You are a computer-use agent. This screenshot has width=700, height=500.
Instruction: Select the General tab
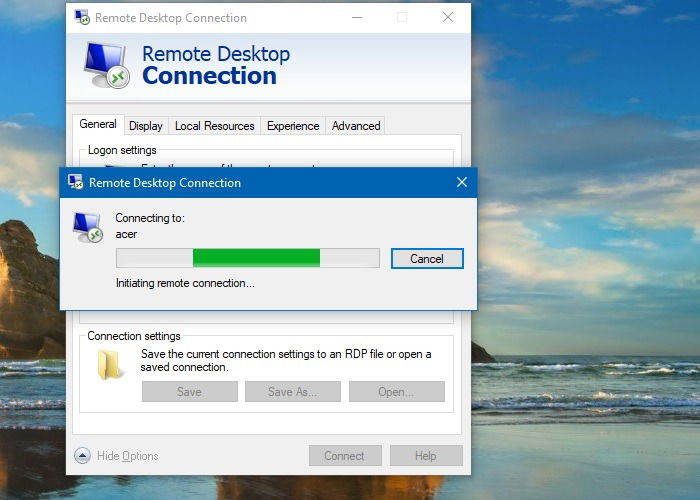click(x=98, y=124)
